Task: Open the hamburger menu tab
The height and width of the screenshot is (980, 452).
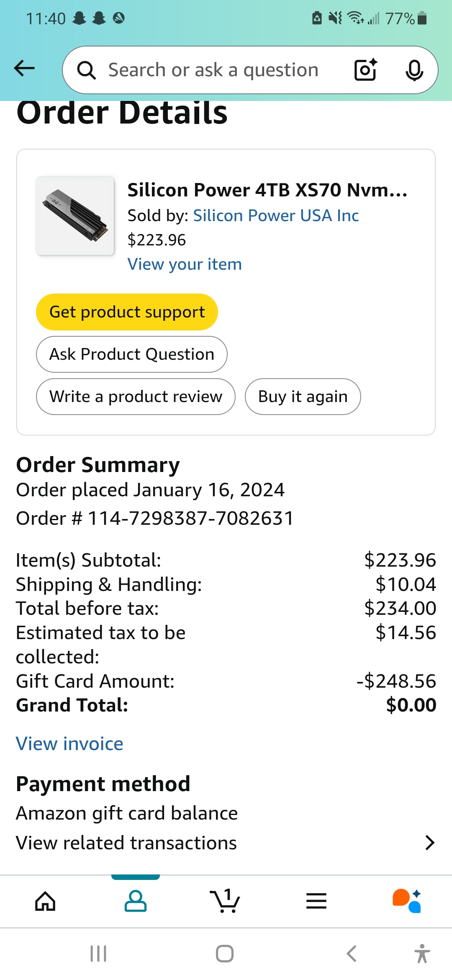Action: pos(316,901)
